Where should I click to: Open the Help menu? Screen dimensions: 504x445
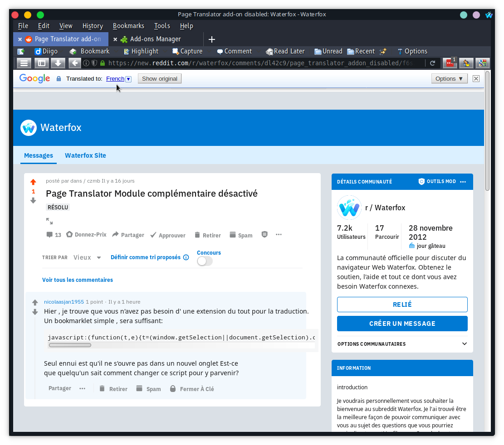[186, 26]
